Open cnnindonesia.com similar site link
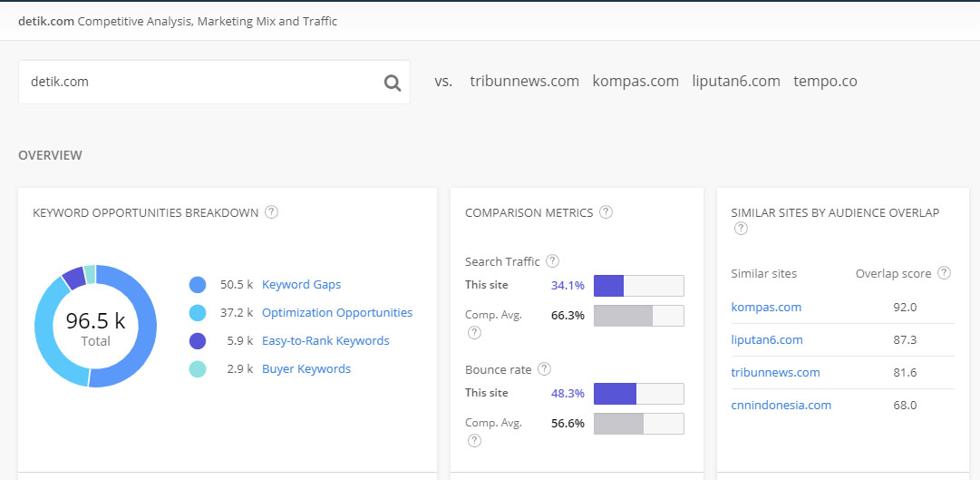Screen dimensions: 980x480 click(781, 405)
